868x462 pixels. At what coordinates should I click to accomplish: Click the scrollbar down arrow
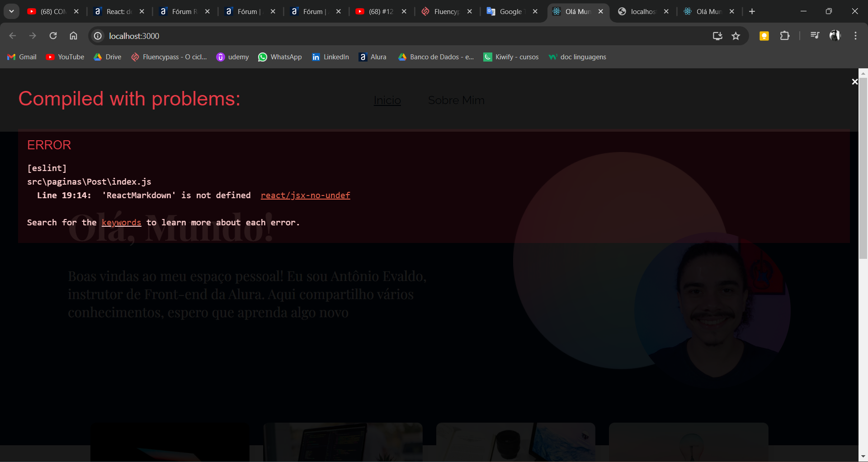pos(863,457)
